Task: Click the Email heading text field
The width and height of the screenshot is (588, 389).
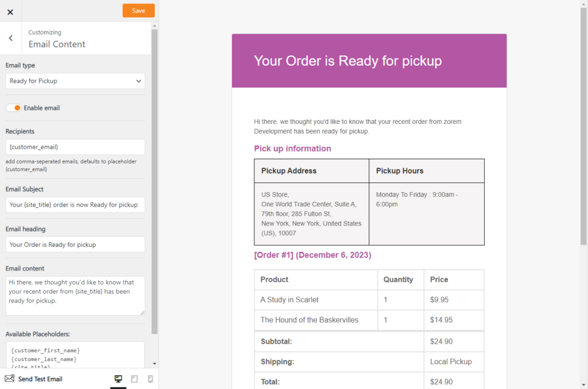Action: pyautogui.click(x=75, y=244)
